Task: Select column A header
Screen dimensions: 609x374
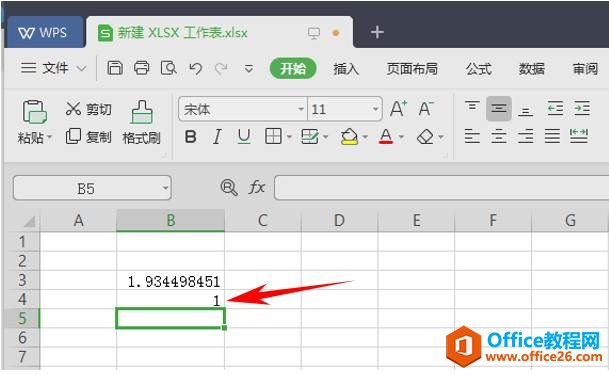Action: [x=78, y=221]
